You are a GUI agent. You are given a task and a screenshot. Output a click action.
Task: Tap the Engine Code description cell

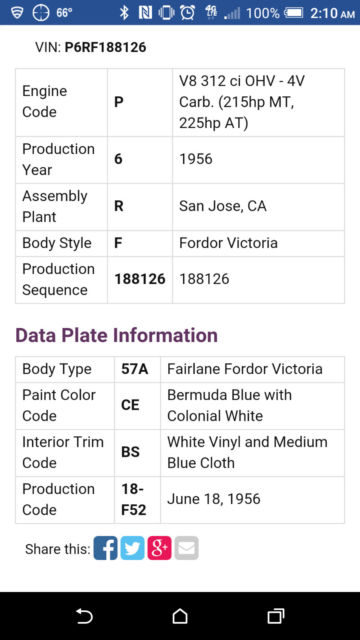pyautogui.click(x=258, y=102)
